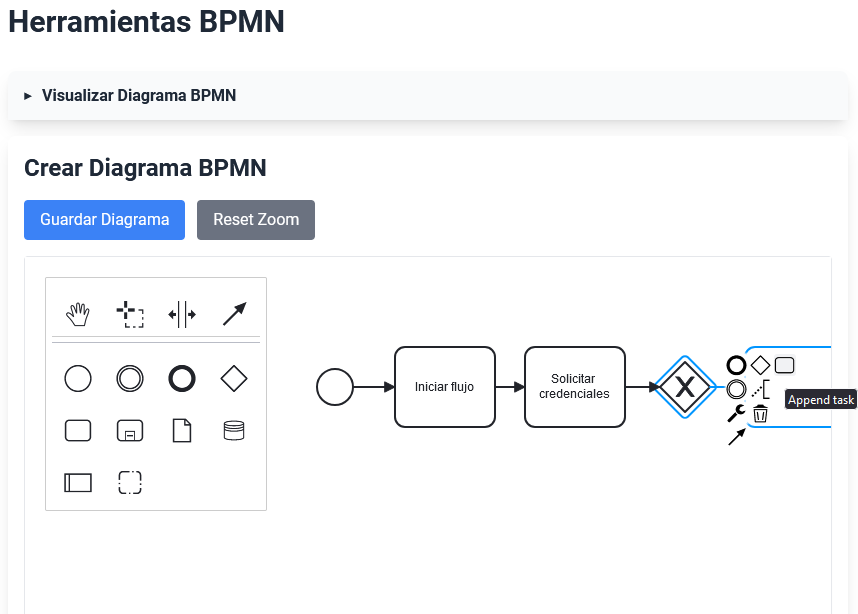Click the Guardar Diagrama button
858x614 pixels.
(x=104, y=220)
